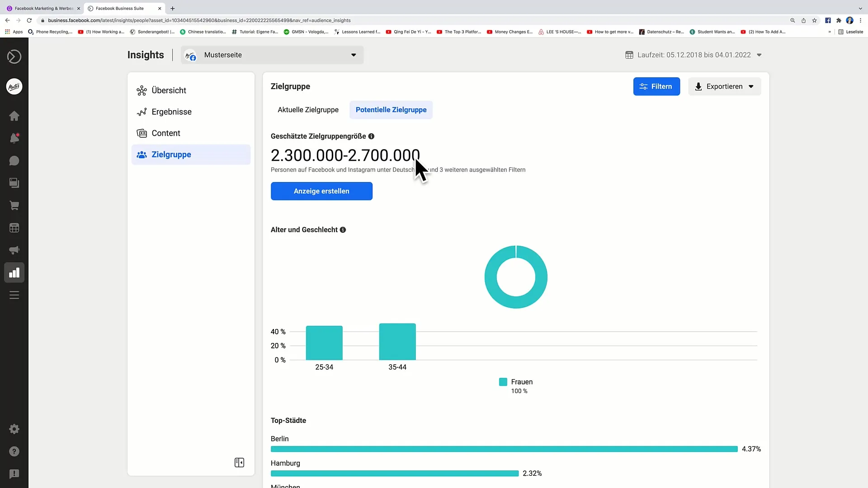The image size is (868, 488).
Task: Switch to Aktuelle Zielgruppe tab
Action: pyautogui.click(x=308, y=110)
